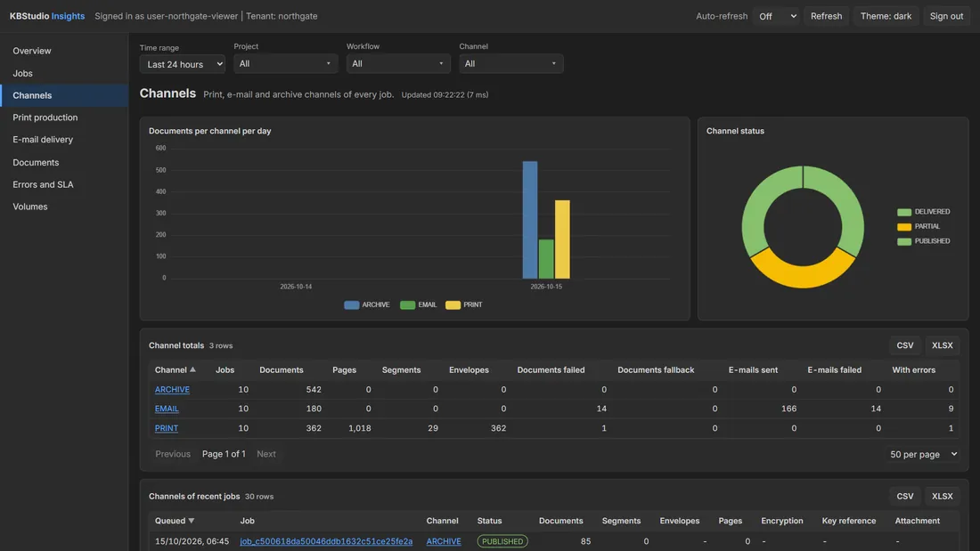Image resolution: width=980 pixels, height=551 pixels.
Task: Open the Workflow filter dropdown
Action: coord(398,64)
